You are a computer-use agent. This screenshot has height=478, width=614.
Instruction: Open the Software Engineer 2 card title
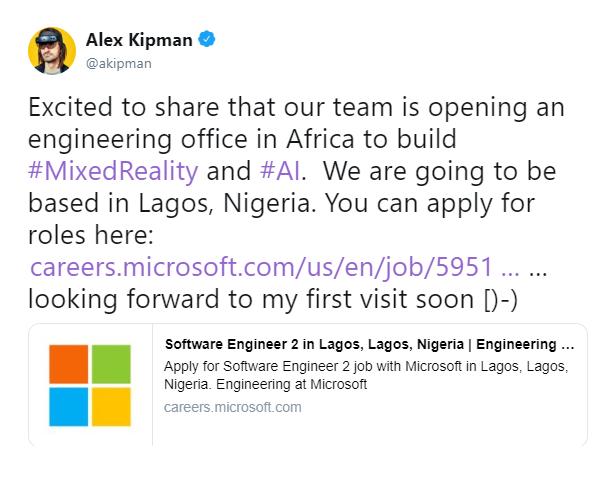[x=368, y=343]
